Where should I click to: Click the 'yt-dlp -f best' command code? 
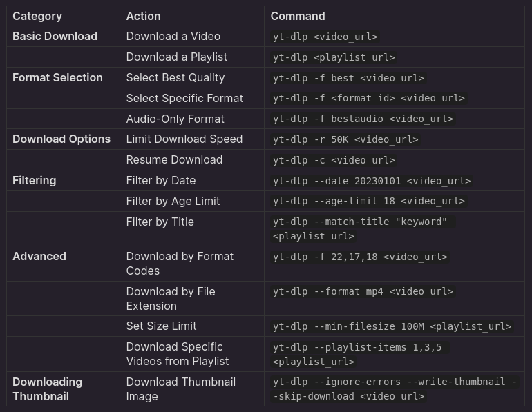tap(348, 78)
